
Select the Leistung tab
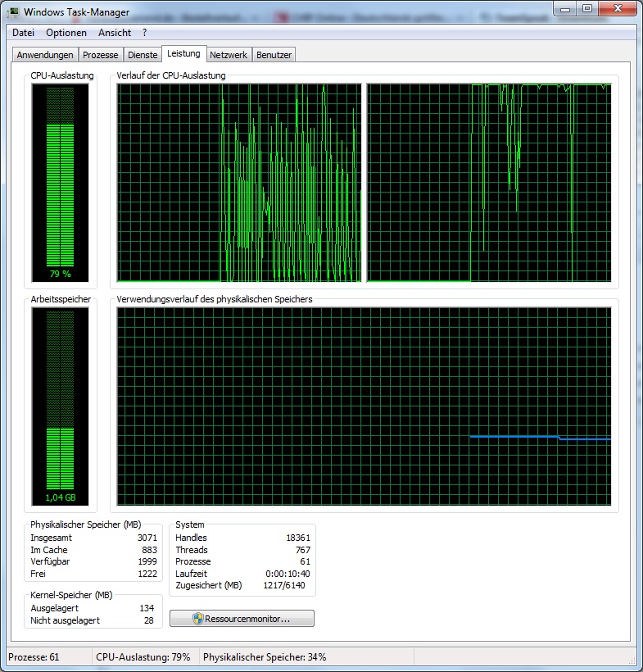[183, 53]
